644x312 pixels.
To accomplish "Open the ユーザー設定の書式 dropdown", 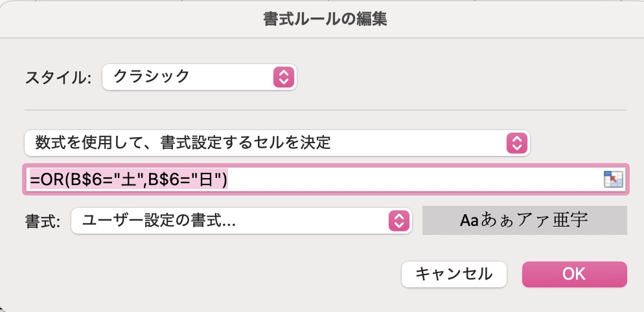I will pyautogui.click(x=242, y=221).
